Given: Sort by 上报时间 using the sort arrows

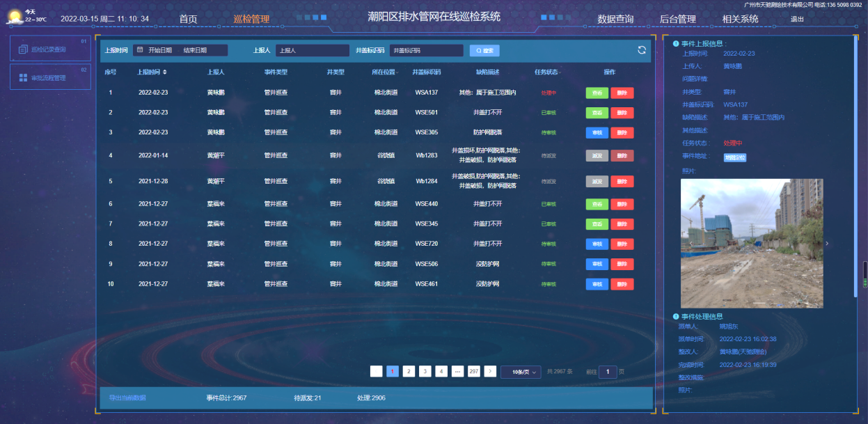Looking at the screenshot, I should [165, 72].
